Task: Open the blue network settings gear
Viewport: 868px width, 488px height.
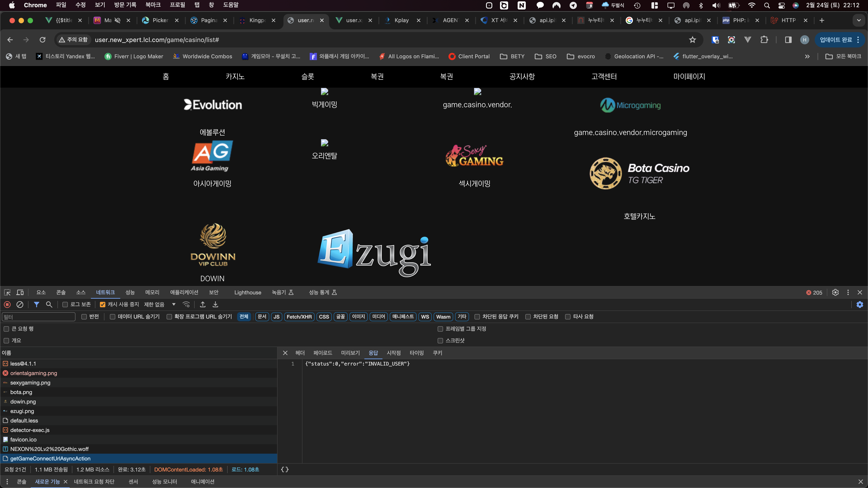Action: click(860, 305)
